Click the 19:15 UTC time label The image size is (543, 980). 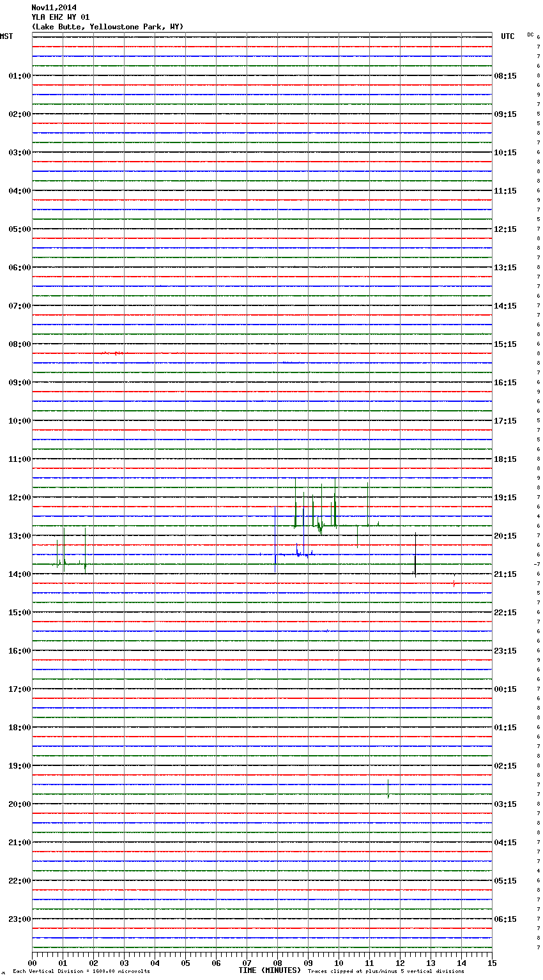pyautogui.click(x=505, y=498)
